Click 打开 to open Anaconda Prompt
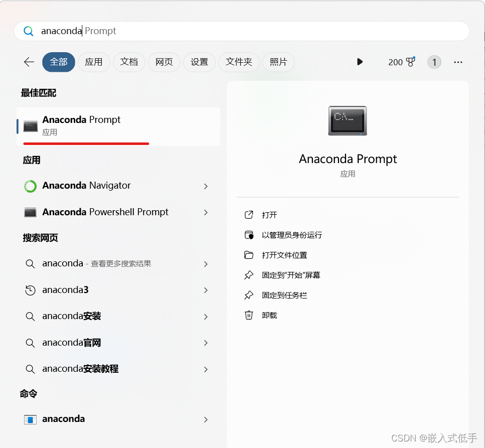The image size is (485, 448). (x=269, y=215)
